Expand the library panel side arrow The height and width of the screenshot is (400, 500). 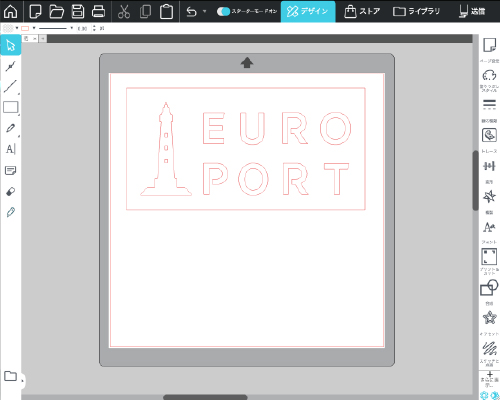coord(22,380)
